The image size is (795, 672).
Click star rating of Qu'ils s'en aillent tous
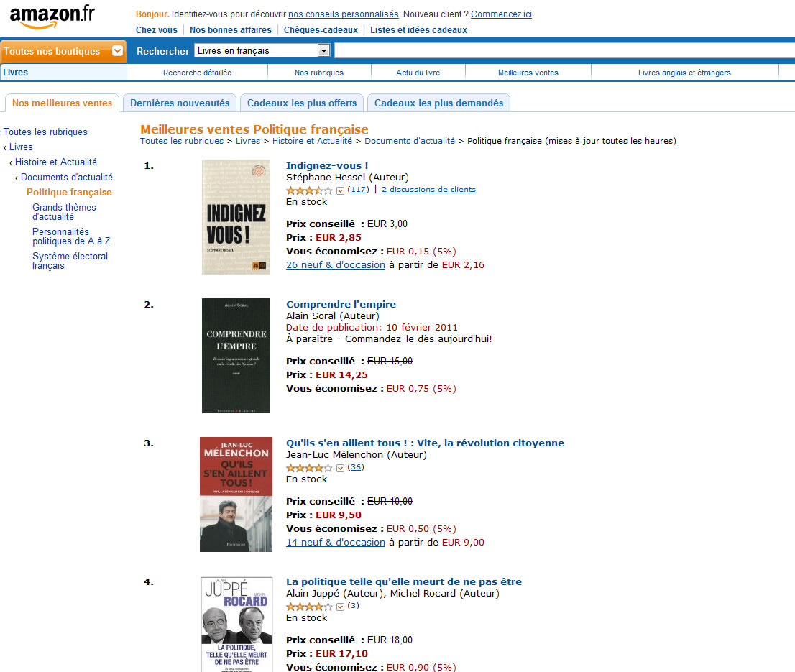coord(309,468)
